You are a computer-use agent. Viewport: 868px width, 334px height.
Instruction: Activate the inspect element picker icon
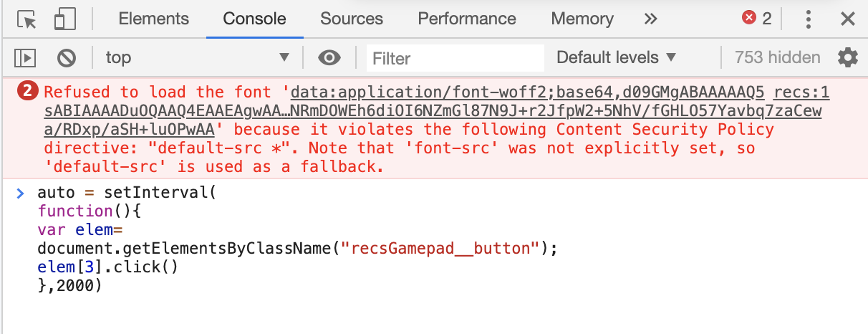(x=26, y=19)
